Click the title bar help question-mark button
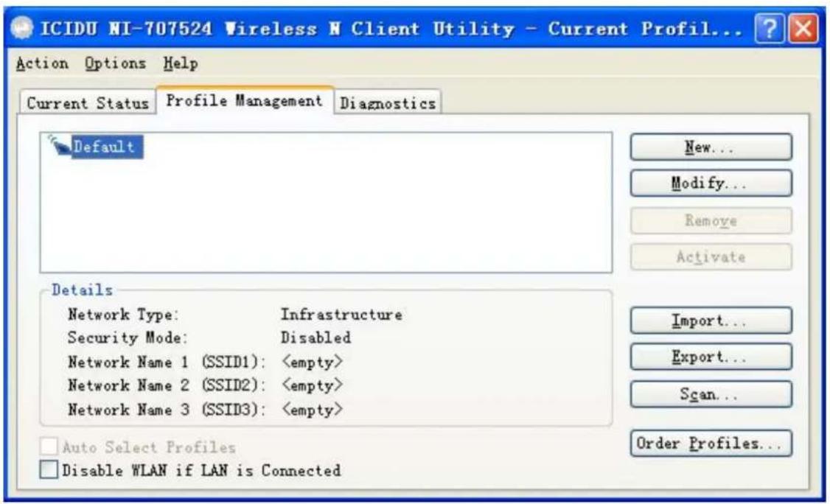This screenshot has width=830, height=504. point(769,27)
